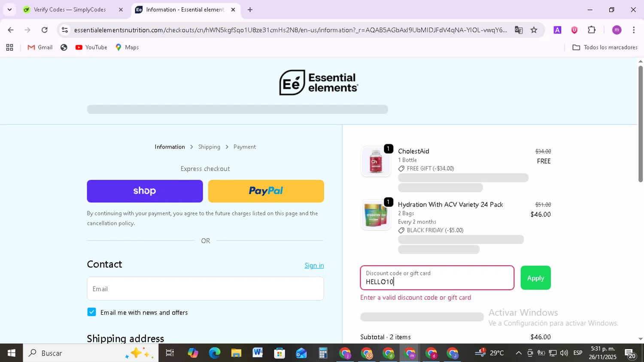Screen dimensions: 644x362
Task: Open the tab search dropdown arrow
Action: click(x=9, y=9)
